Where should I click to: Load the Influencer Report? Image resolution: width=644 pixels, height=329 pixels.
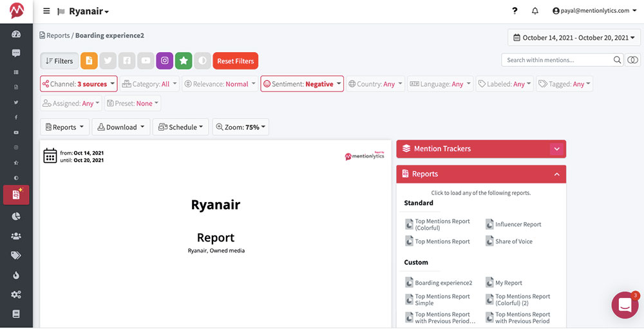[x=518, y=225]
